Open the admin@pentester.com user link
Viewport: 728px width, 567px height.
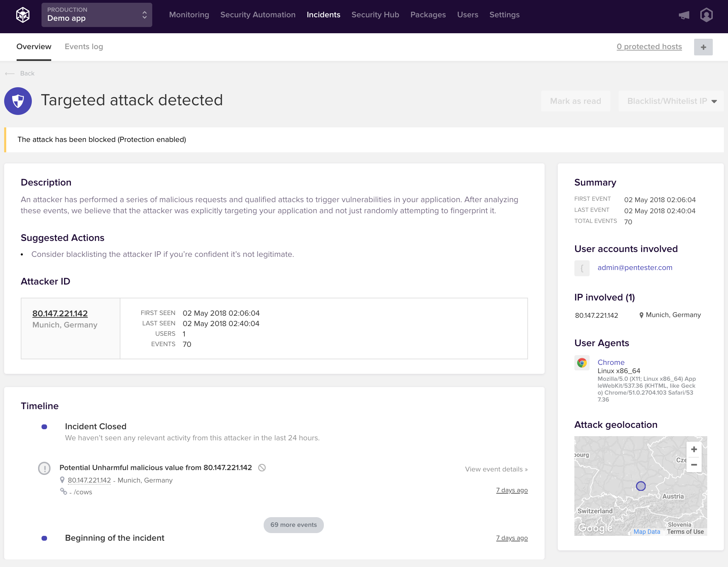pyautogui.click(x=635, y=268)
